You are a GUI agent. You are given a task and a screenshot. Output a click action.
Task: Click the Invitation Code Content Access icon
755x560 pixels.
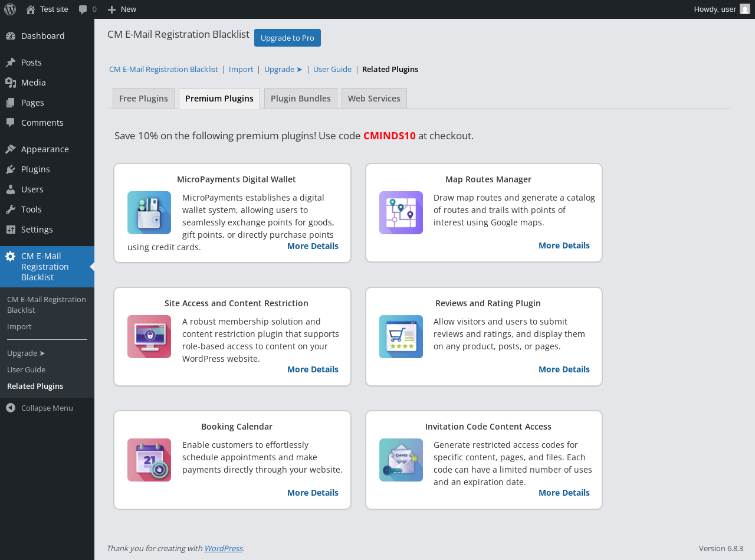tap(401, 460)
